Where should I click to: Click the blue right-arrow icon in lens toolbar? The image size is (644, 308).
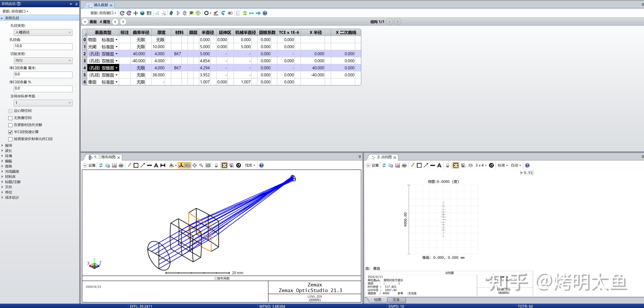(258, 13)
